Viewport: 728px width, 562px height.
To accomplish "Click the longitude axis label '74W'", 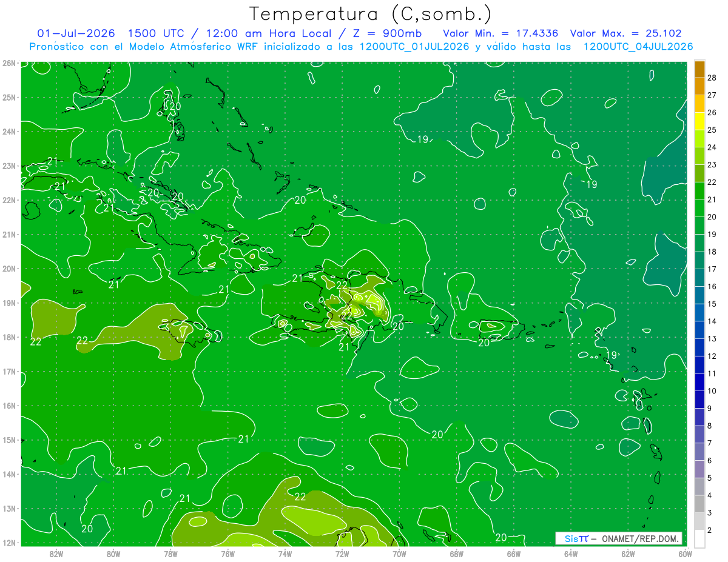I will (285, 554).
